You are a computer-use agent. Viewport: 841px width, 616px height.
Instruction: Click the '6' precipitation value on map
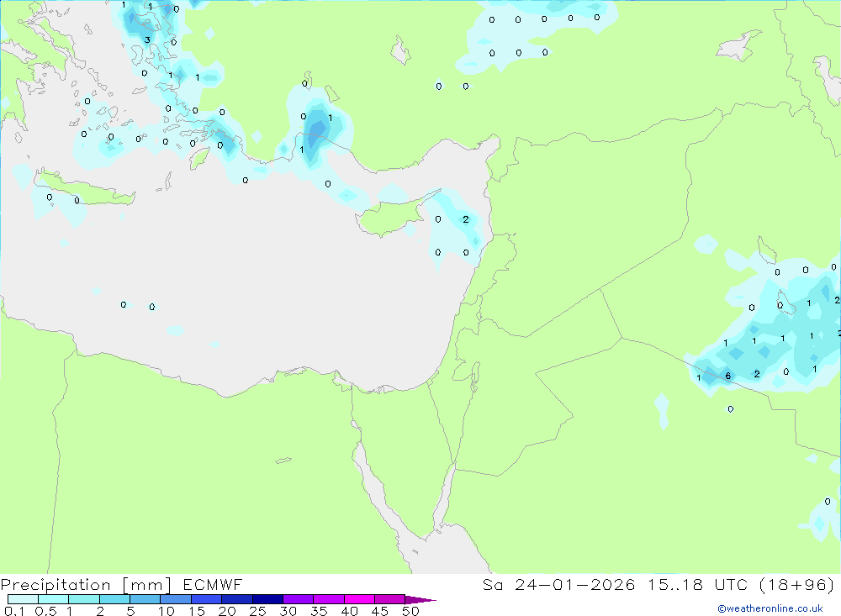click(727, 376)
